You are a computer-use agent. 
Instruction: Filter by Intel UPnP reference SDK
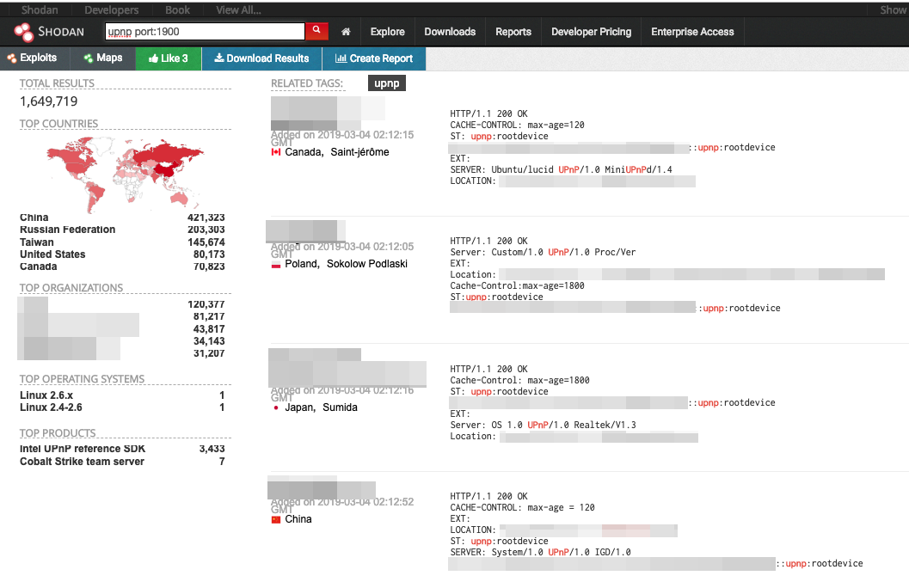click(x=83, y=449)
